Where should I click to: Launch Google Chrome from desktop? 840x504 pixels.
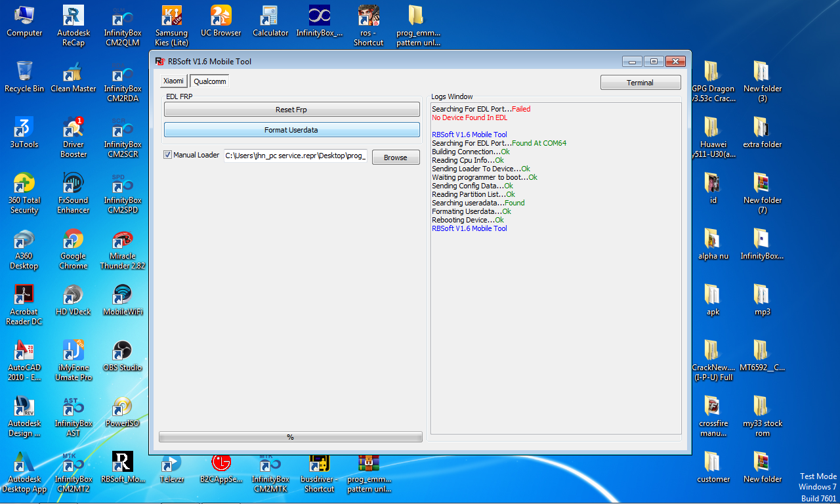click(x=73, y=249)
